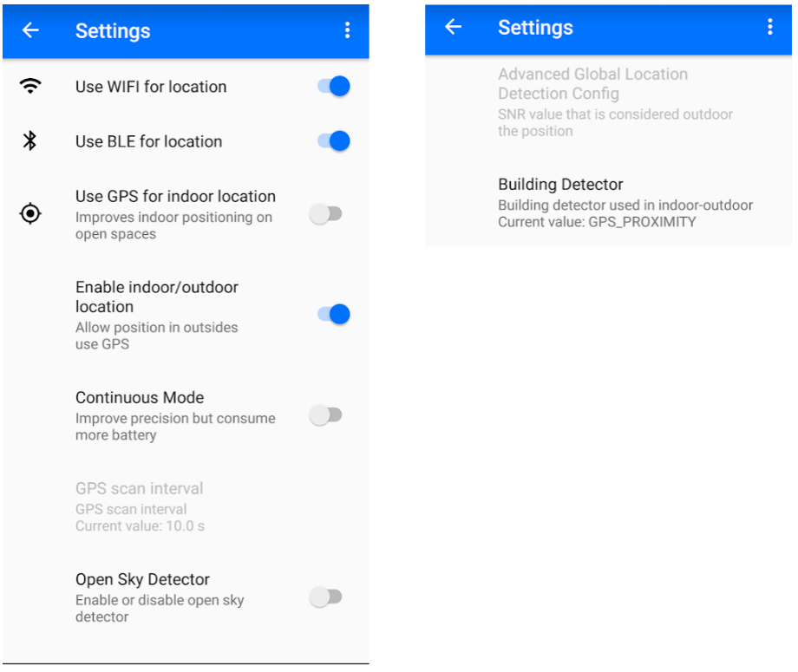Open overflow menu on right Settings screen
The image size is (798, 672).
[x=770, y=27]
